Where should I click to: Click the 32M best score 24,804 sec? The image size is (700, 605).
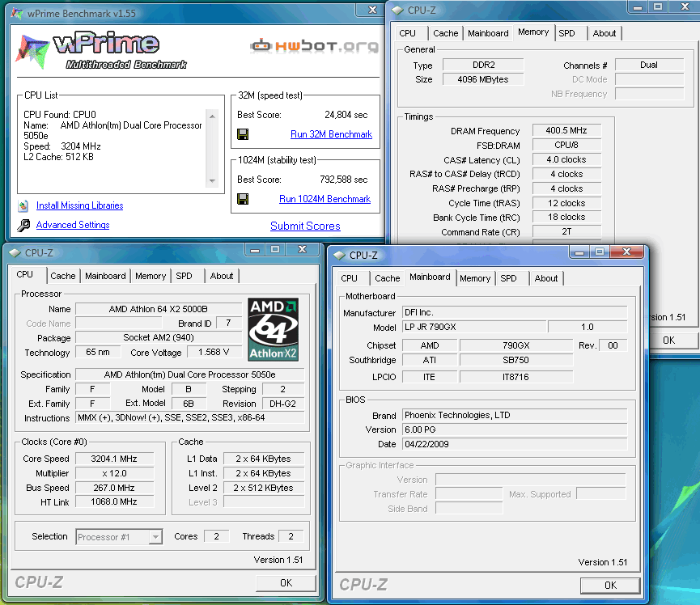[x=346, y=115]
